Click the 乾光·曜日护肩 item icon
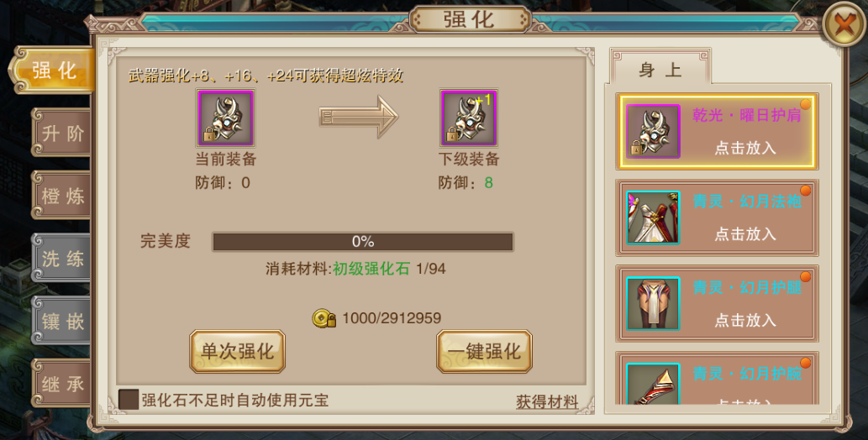 pos(653,132)
